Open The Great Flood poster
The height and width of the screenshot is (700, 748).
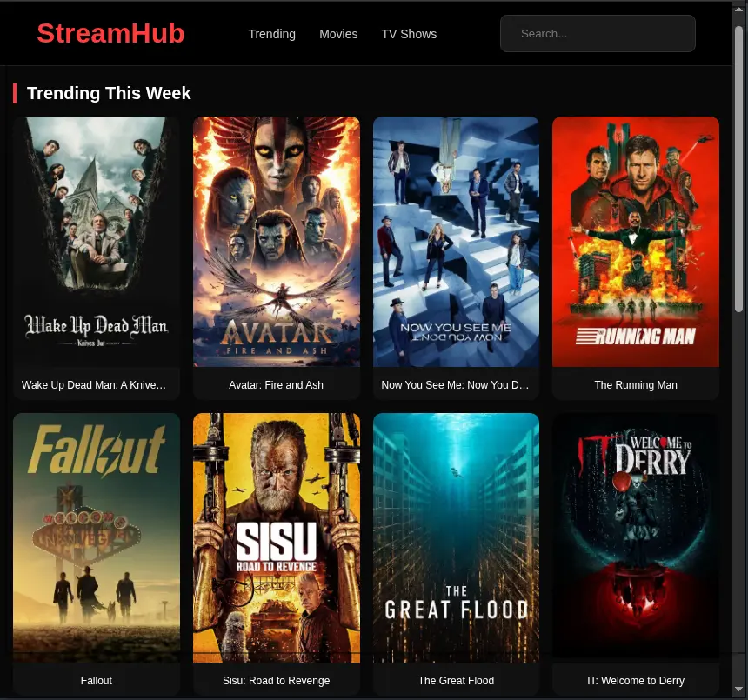[456, 538]
